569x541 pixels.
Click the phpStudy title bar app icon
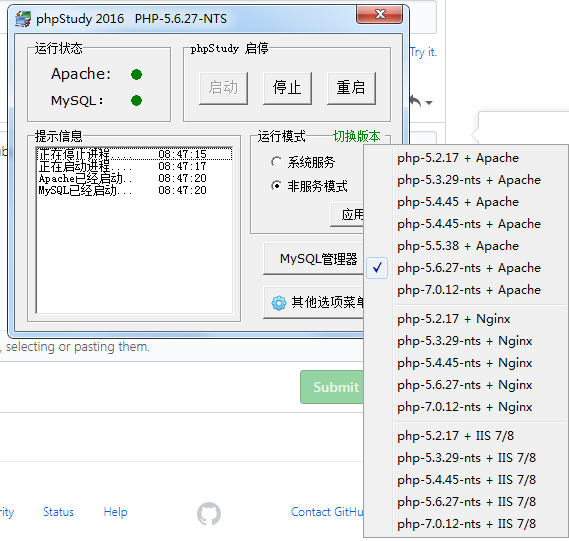[23, 19]
